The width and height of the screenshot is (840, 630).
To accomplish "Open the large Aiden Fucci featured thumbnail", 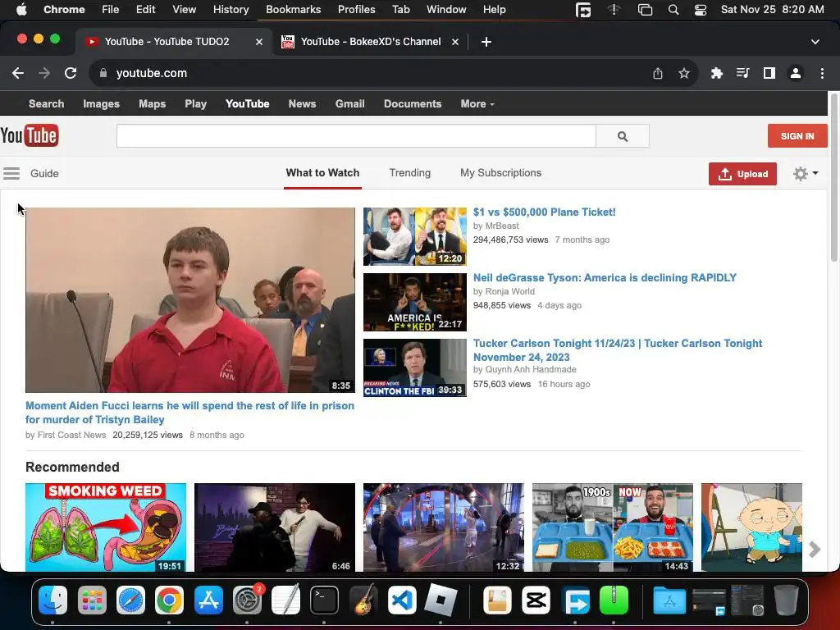I will click(x=190, y=300).
